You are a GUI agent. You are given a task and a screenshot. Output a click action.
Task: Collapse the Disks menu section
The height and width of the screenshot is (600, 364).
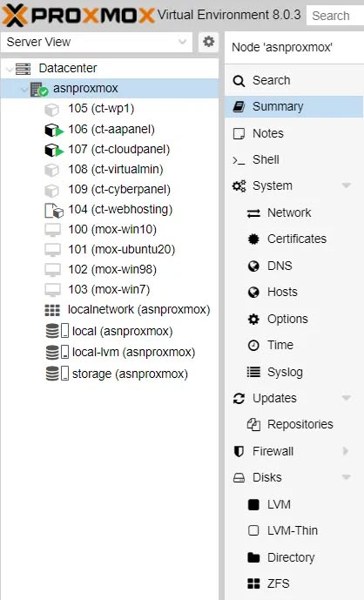[x=347, y=477]
